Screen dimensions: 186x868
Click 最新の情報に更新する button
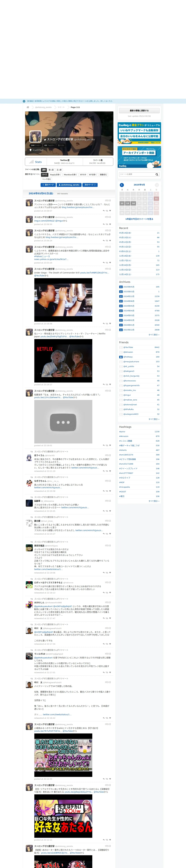pos(139,111)
